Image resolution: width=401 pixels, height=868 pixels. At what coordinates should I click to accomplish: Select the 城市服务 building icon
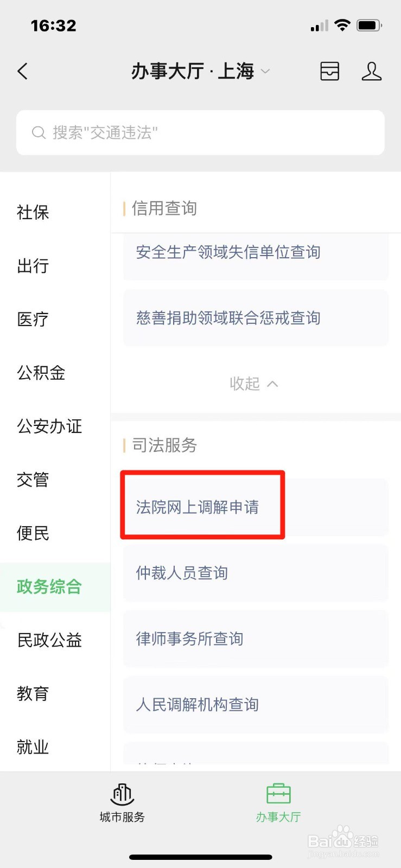tap(122, 795)
